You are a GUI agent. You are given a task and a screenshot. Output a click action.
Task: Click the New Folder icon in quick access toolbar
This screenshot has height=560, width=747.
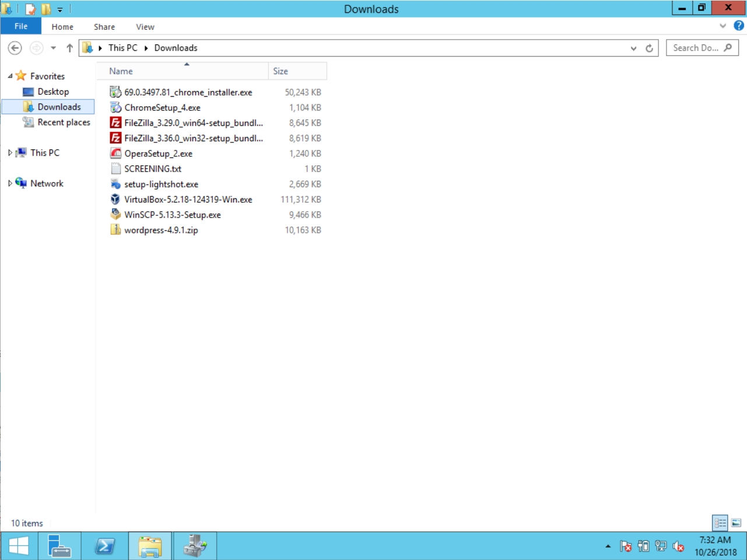(45, 9)
